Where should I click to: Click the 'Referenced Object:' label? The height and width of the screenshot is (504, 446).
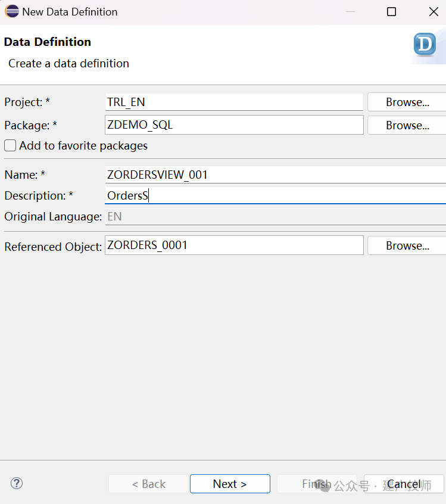(53, 247)
